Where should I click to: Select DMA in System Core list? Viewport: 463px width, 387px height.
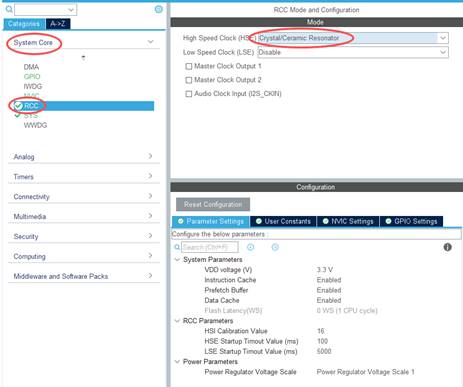[x=31, y=67]
